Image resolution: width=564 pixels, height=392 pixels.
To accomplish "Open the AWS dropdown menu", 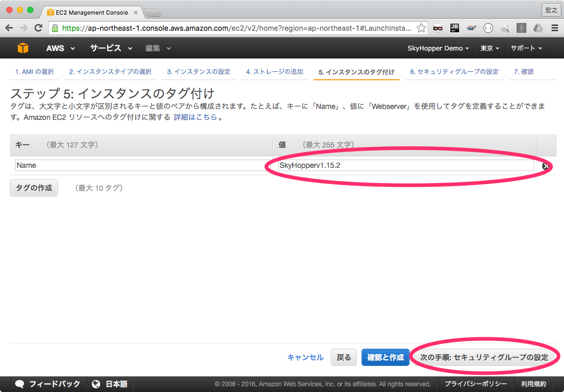I will [61, 48].
